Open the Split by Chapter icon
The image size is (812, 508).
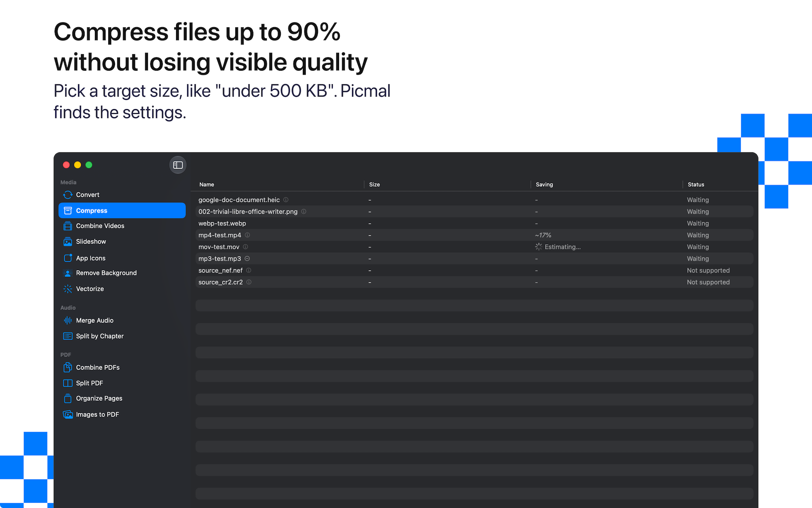pyautogui.click(x=68, y=336)
